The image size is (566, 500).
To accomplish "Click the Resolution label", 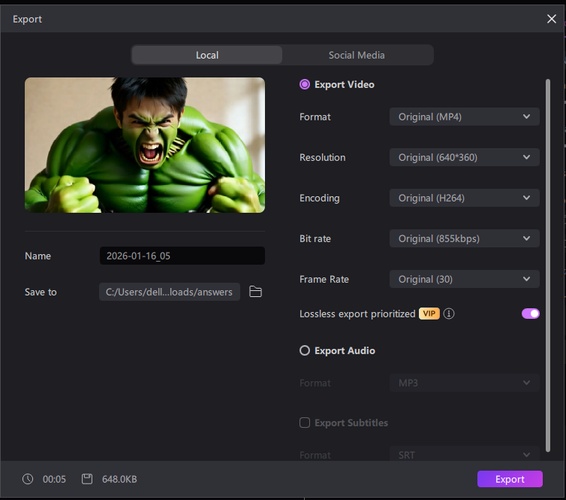I will click(322, 157).
